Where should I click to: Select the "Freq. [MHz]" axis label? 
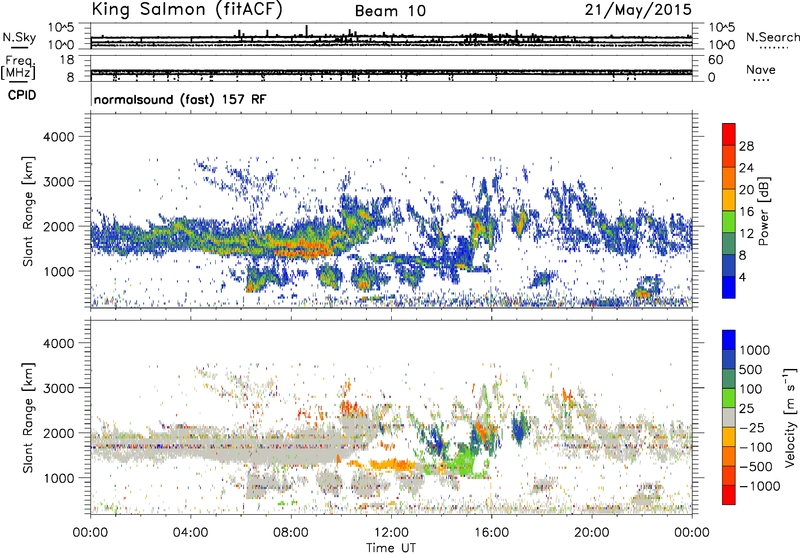(x=18, y=67)
